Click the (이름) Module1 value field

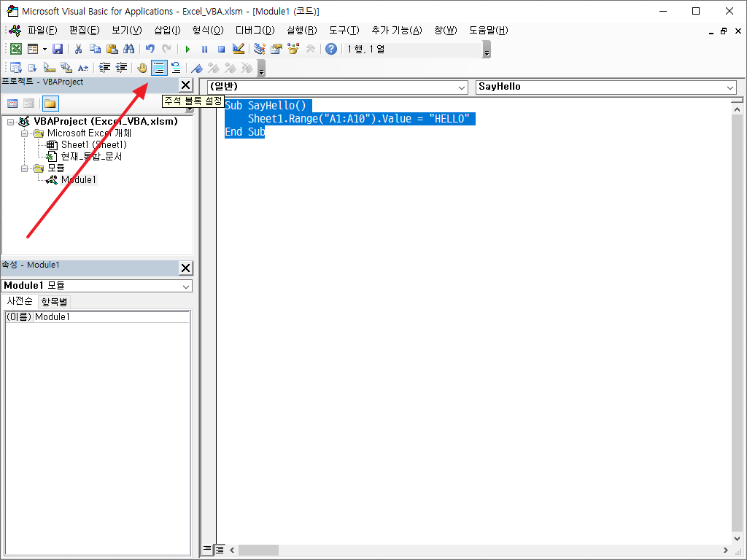112,317
